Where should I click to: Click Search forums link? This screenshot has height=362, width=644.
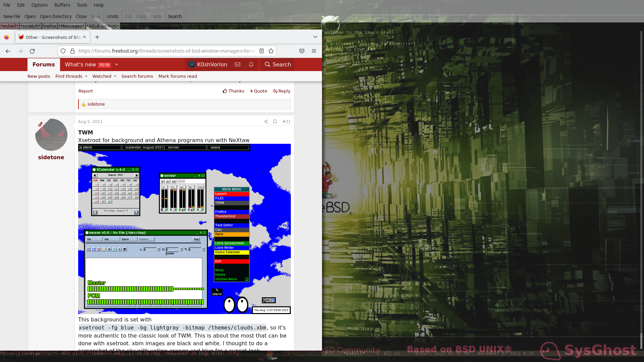[137, 76]
